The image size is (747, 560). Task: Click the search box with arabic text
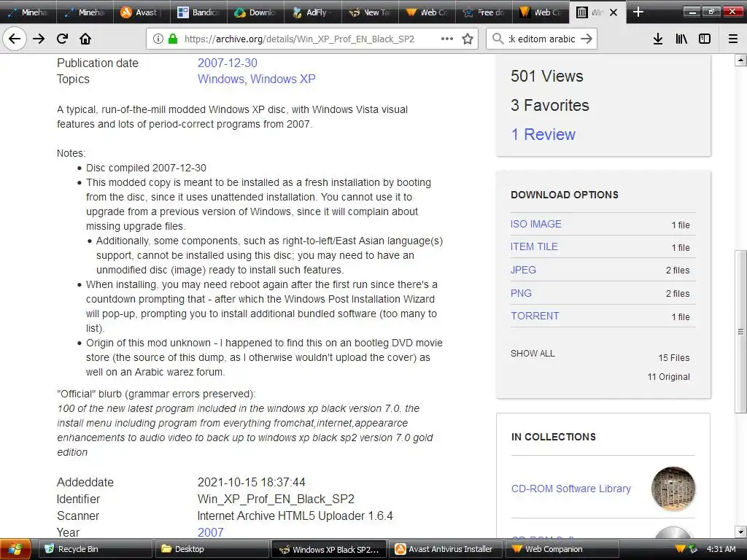tap(542, 39)
